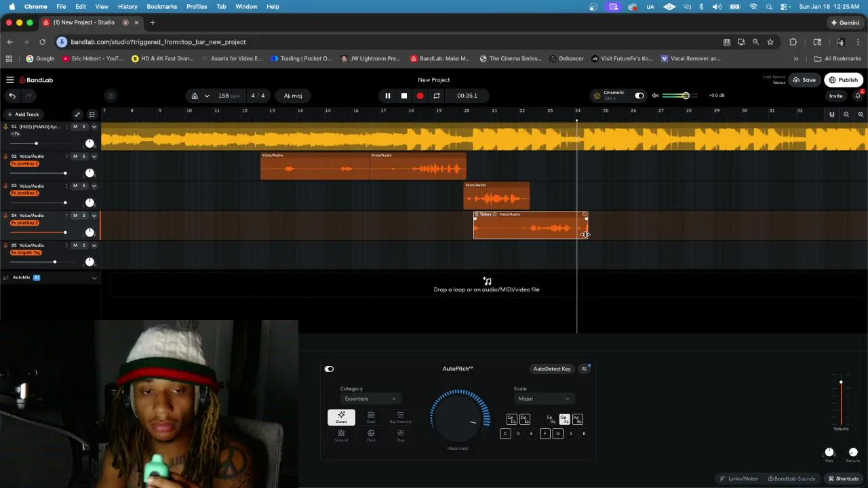Save the project

804,80
